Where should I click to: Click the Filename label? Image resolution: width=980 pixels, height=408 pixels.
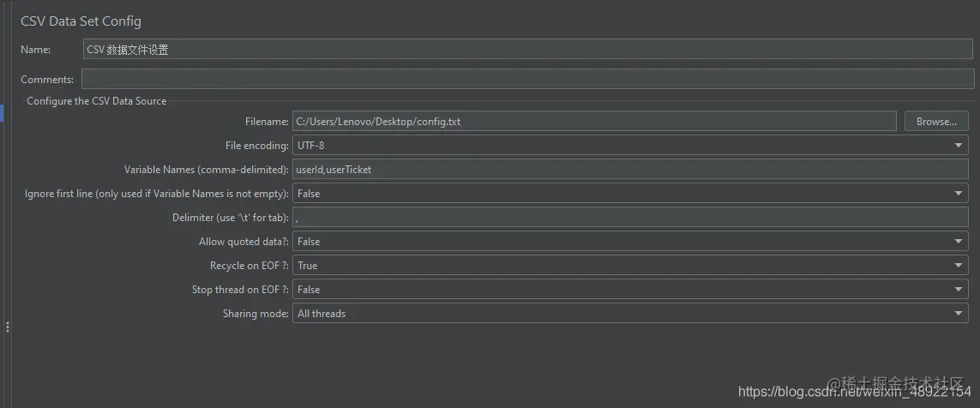(267, 122)
